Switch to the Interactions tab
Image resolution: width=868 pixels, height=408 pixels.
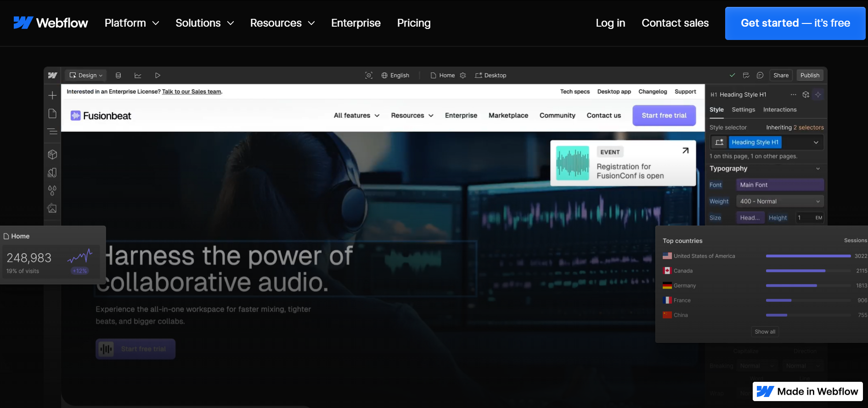(779, 110)
